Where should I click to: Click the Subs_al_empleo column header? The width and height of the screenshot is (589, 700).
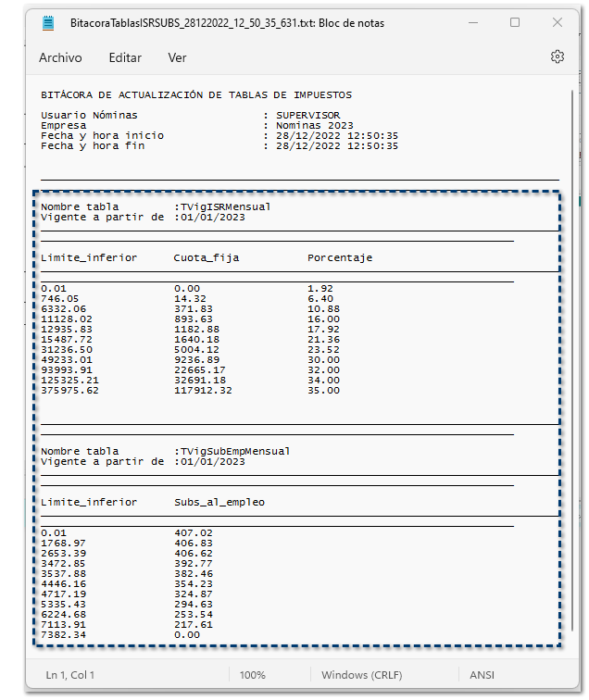point(219,502)
